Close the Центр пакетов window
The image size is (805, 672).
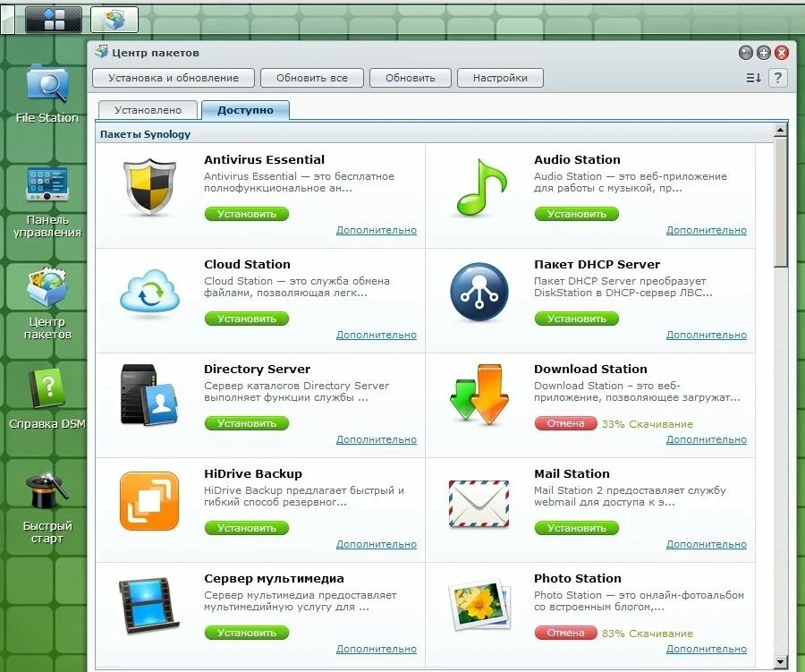(782, 53)
